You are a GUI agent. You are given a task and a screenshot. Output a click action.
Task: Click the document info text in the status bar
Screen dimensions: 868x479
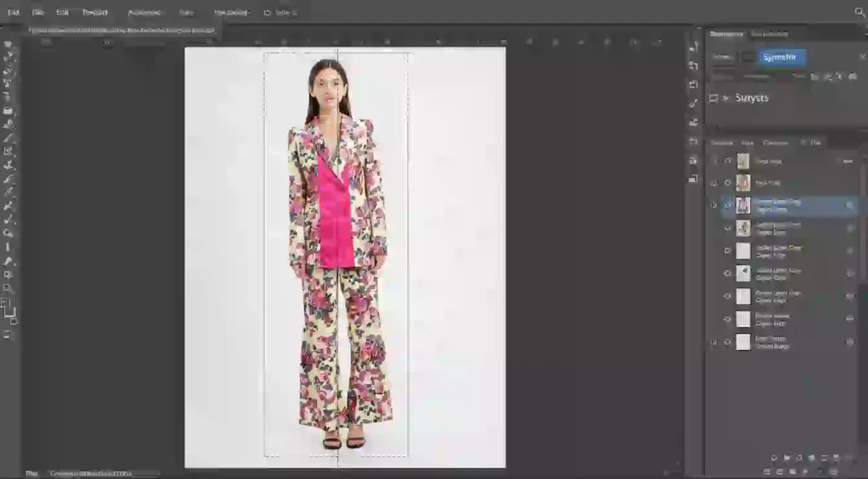click(x=91, y=474)
